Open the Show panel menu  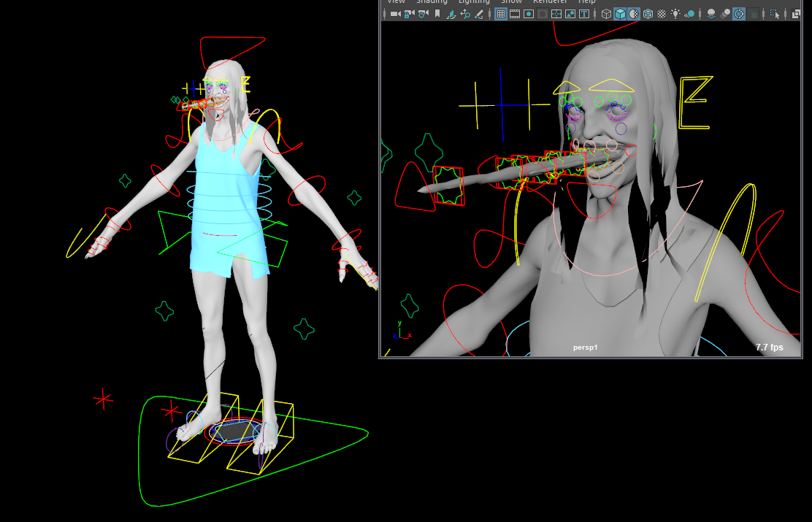[x=511, y=2]
